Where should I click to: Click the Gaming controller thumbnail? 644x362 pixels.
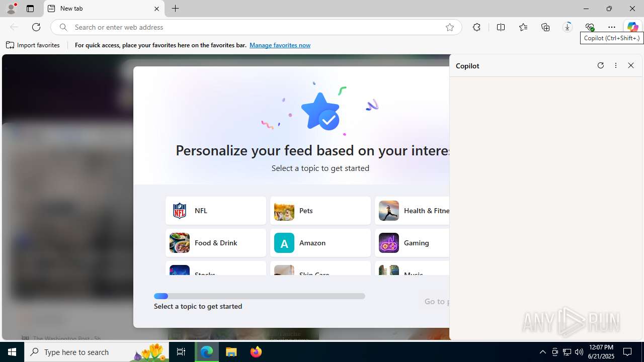pyautogui.click(x=389, y=243)
